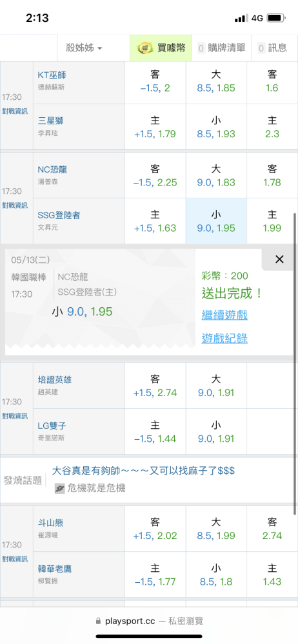The height and width of the screenshot is (644, 298).
Task: Open the SSG登陸者 team link
Action: click(59, 215)
